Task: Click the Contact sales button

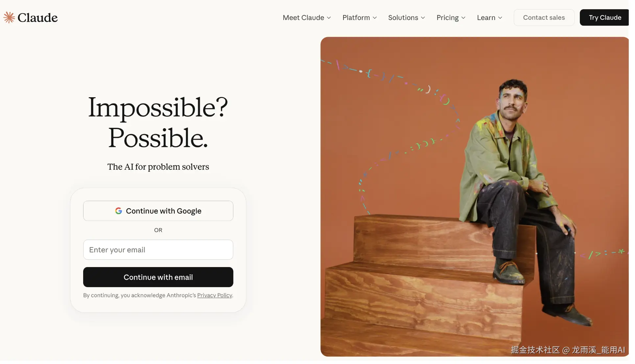Action: pos(544,17)
